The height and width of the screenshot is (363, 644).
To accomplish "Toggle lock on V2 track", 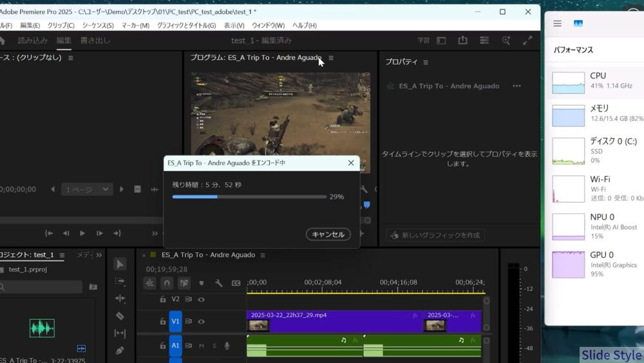I will [x=162, y=299].
